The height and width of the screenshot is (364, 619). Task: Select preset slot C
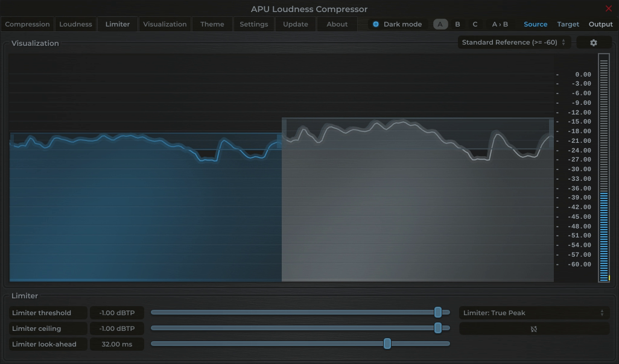(474, 24)
